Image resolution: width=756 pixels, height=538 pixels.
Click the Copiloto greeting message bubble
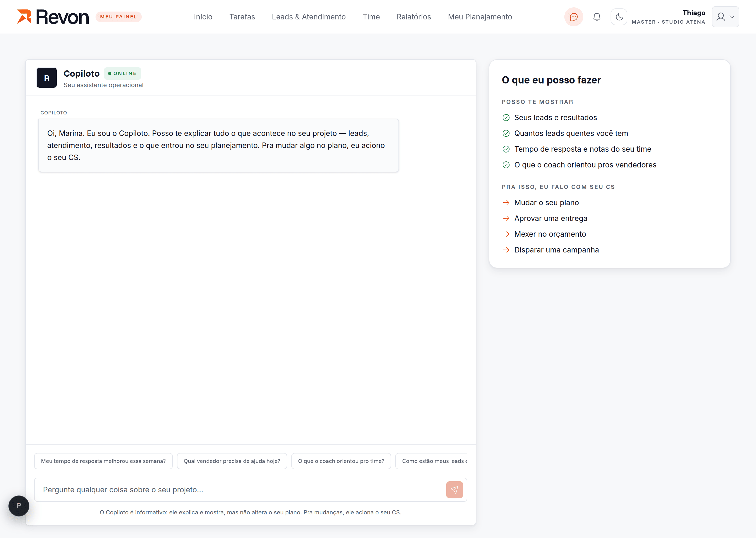pos(219,145)
